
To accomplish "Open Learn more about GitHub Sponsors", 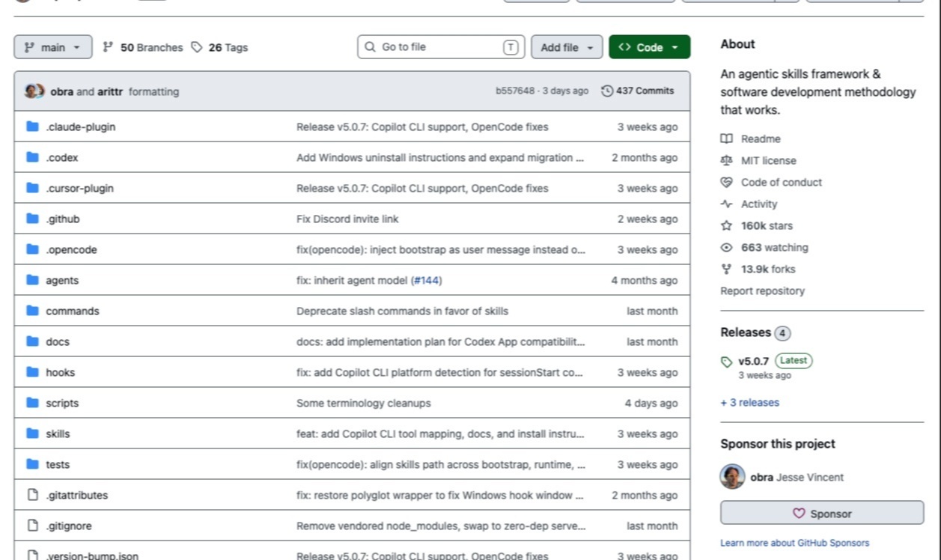I will pos(795,543).
